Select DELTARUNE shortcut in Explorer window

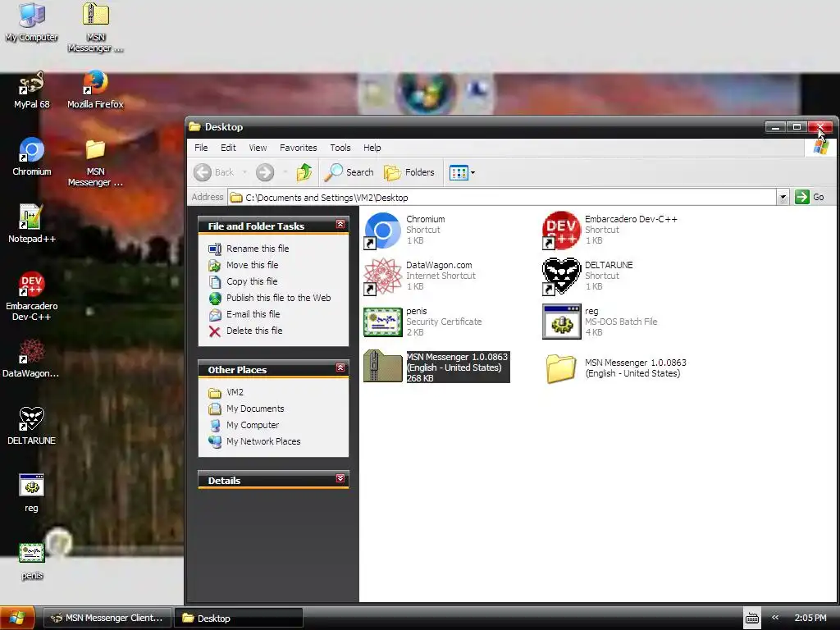point(587,276)
